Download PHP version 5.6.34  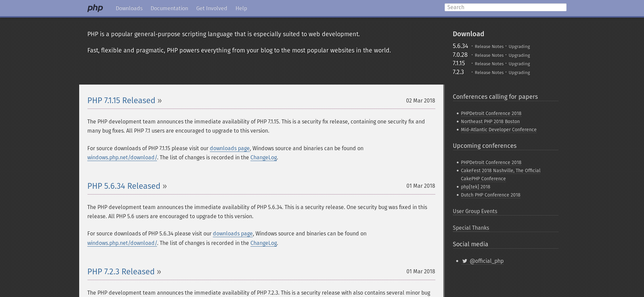(x=460, y=46)
